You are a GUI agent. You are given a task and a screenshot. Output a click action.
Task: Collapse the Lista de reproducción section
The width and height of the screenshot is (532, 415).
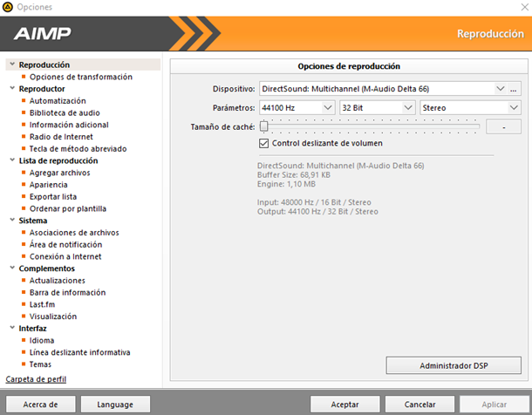pos(12,160)
